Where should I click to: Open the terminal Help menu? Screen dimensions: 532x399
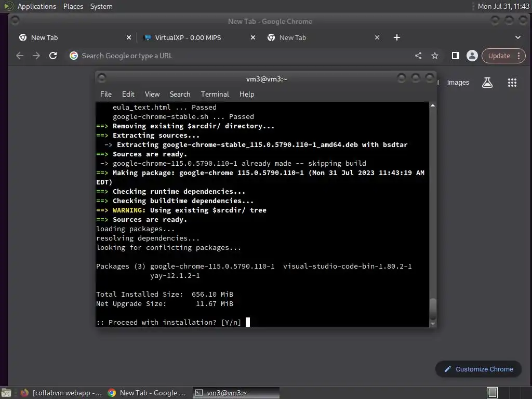click(x=247, y=95)
